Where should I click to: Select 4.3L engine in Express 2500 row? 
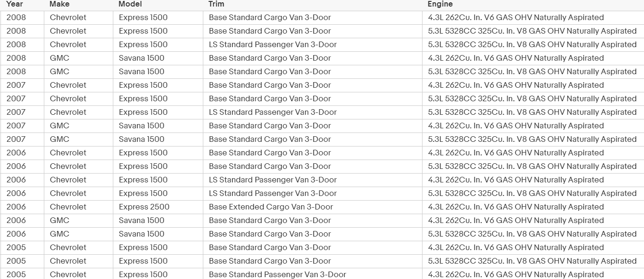[x=516, y=207]
